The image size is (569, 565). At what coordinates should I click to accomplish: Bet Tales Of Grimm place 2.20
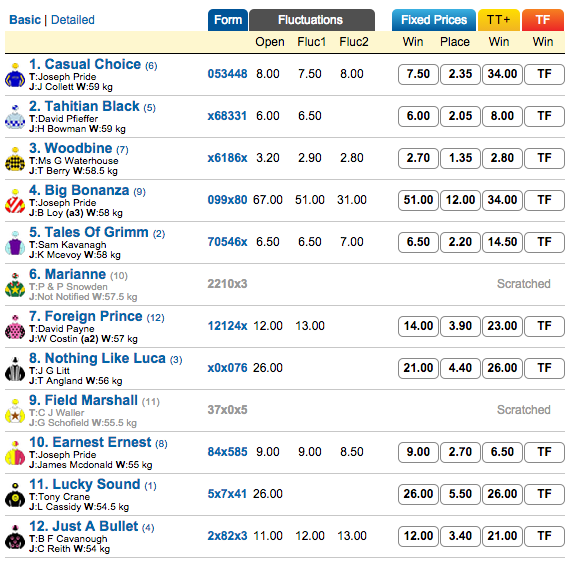click(x=460, y=242)
